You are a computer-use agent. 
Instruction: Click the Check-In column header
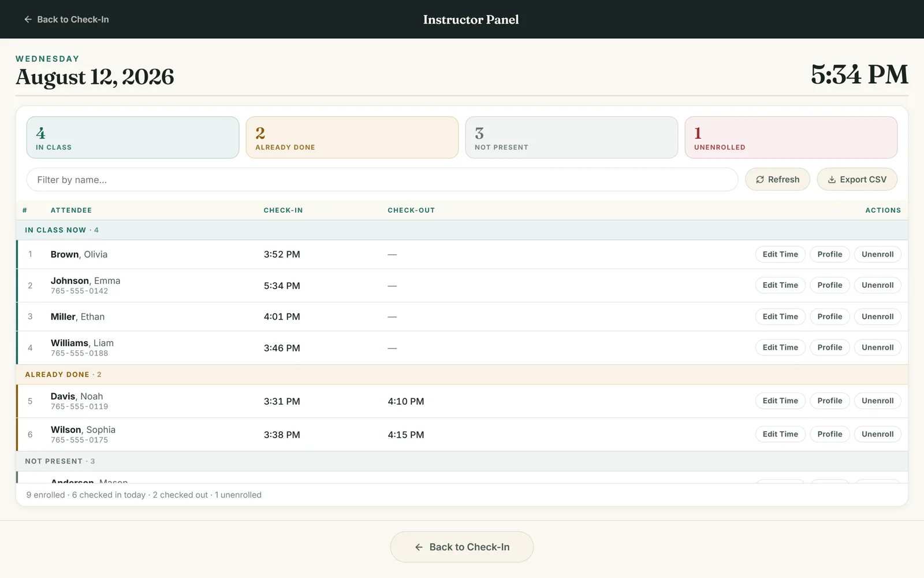(283, 210)
